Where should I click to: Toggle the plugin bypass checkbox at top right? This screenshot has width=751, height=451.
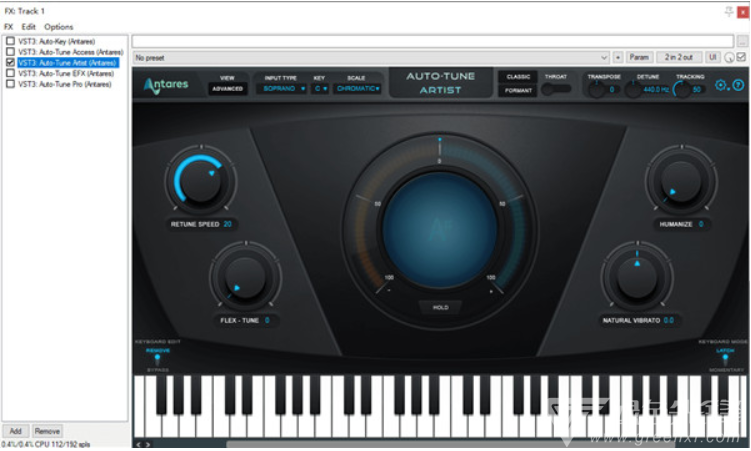coord(741,57)
